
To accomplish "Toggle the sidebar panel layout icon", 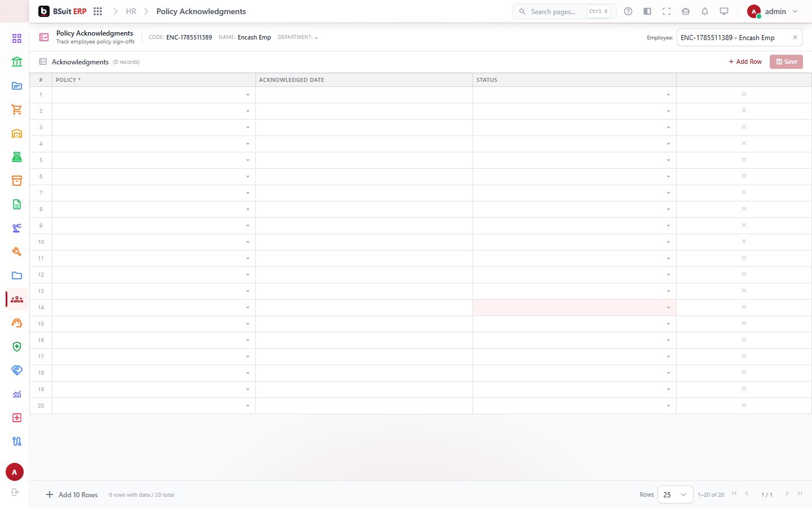I will click(647, 11).
